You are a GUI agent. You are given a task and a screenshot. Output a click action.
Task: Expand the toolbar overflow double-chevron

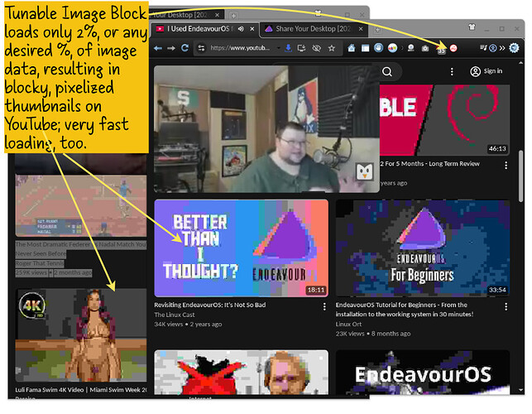coord(502,48)
